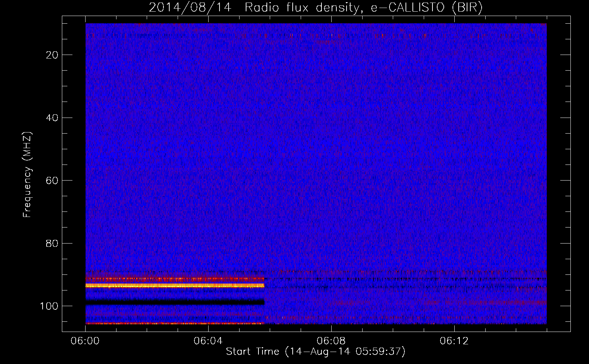Click the 'Frequency (MHZ)' y-axis label
The height and width of the screenshot is (364, 589).
click(28, 175)
